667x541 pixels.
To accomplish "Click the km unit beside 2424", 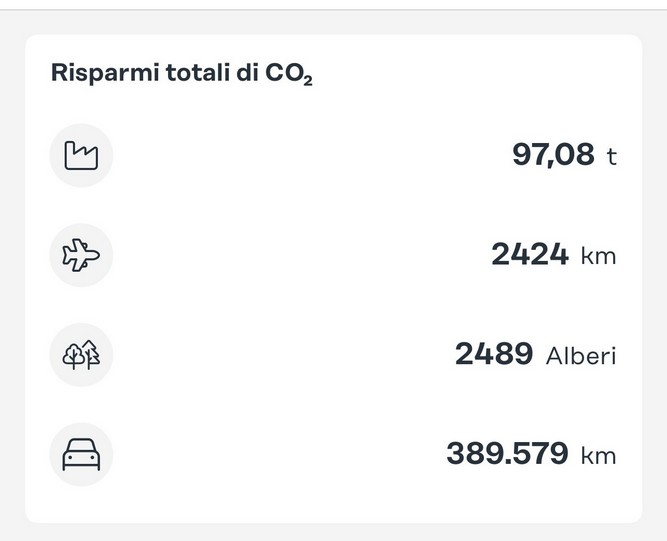I will 599,256.
